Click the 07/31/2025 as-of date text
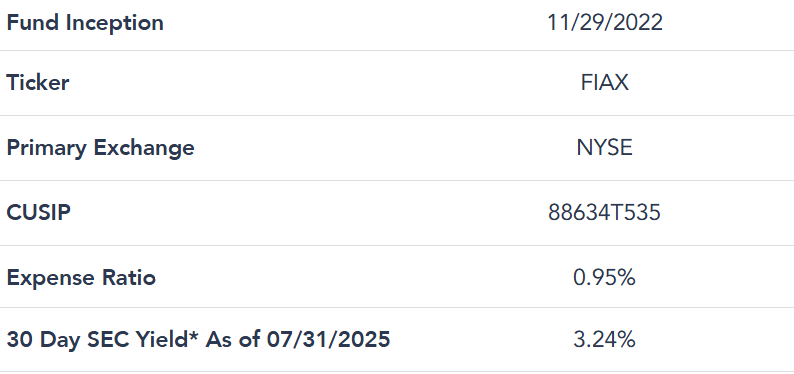794x374 pixels. tap(329, 340)
